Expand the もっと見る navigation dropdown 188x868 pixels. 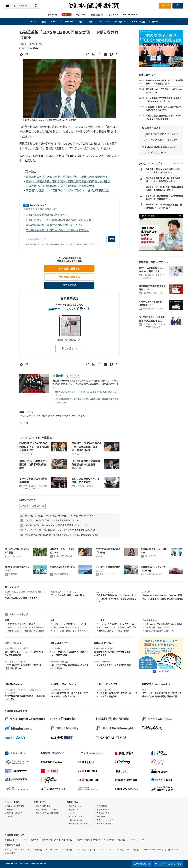[x=119, y=22]
